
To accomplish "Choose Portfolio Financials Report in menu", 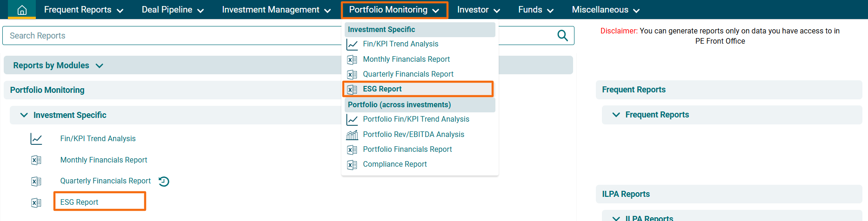I will [x=407, y=149].
